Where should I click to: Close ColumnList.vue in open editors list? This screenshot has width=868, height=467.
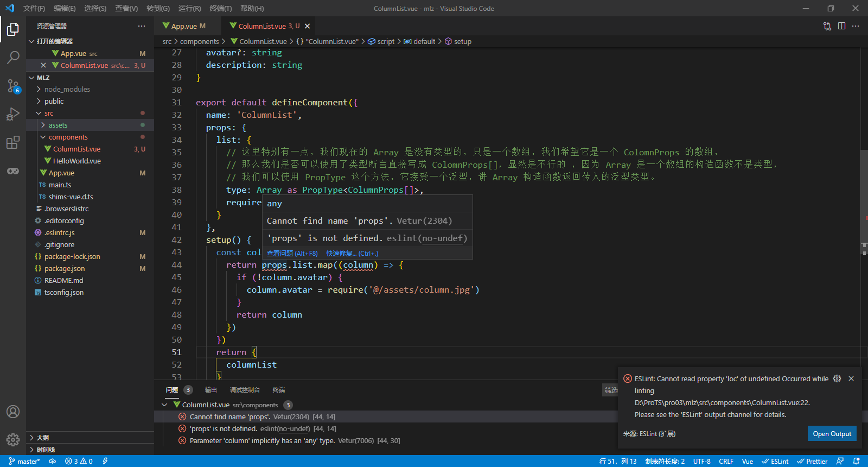43,65
